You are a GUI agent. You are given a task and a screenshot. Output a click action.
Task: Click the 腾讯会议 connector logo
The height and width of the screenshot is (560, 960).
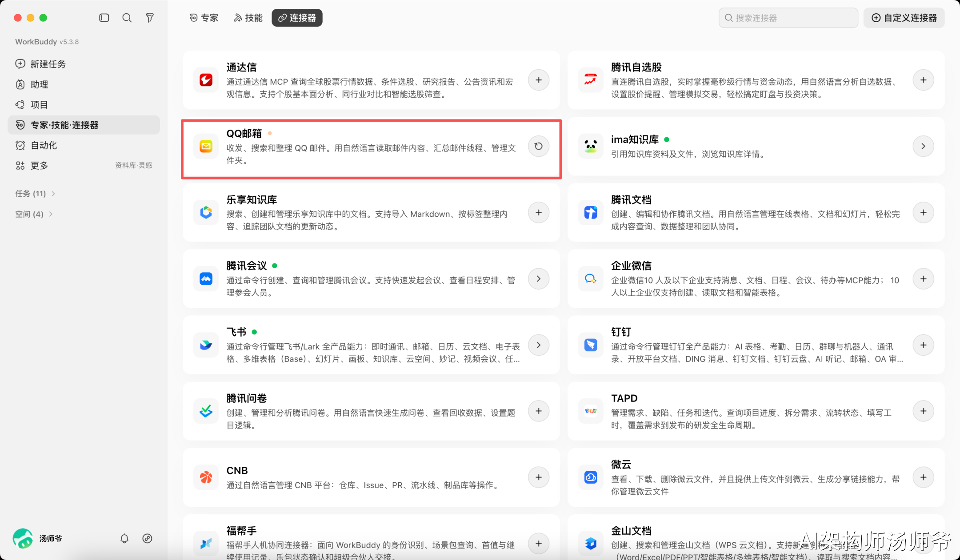click(x=206, y=278)
